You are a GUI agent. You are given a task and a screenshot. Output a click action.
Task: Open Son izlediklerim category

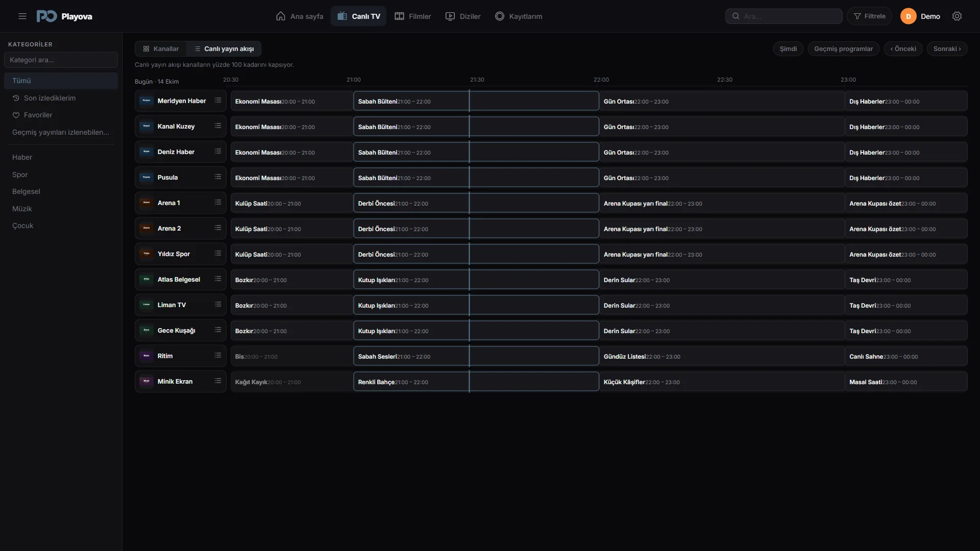61,98
